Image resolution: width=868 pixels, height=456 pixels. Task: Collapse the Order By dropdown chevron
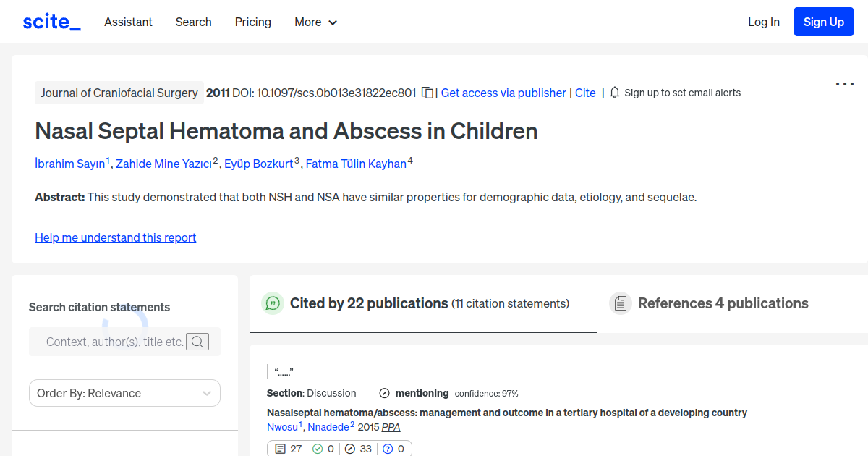coord(207,393)
